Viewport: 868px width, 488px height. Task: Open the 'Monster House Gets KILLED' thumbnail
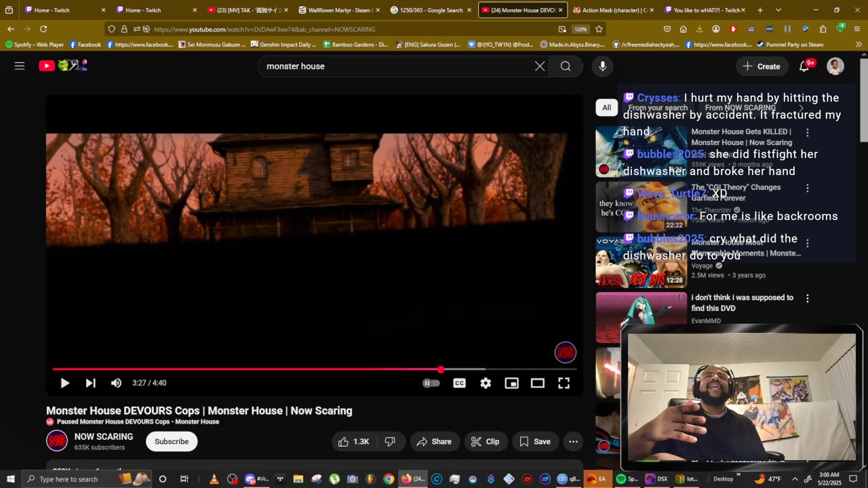point(641,152)
